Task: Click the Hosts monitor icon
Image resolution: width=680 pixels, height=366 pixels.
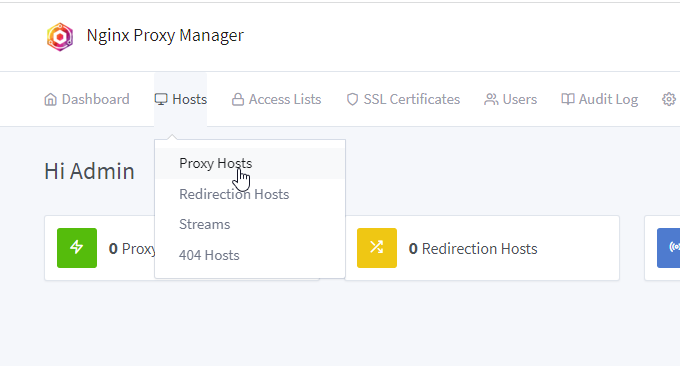Action: click(x=161, y=99)
